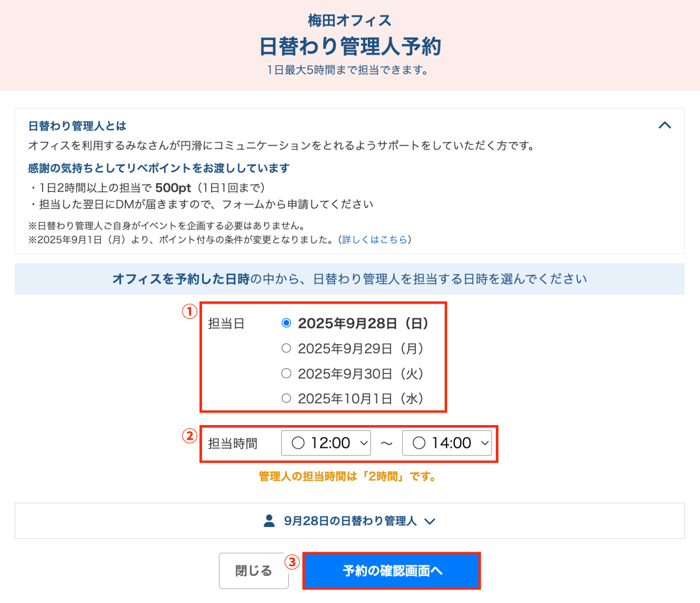Click the 日替わり管理人予約 page title
Viewport: 700px width, 603px height.
[350, 45]
